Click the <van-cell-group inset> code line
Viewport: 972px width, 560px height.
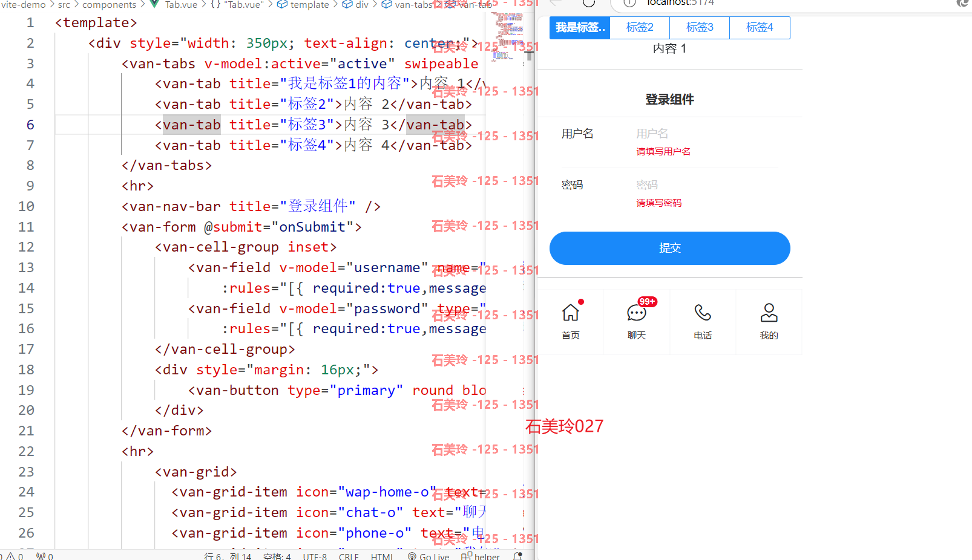246,247
